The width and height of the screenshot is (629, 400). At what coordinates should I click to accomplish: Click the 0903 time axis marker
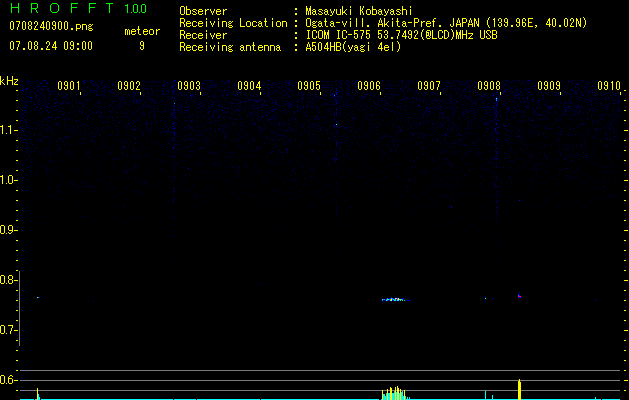pyautogui.click(x=189, y=86)
